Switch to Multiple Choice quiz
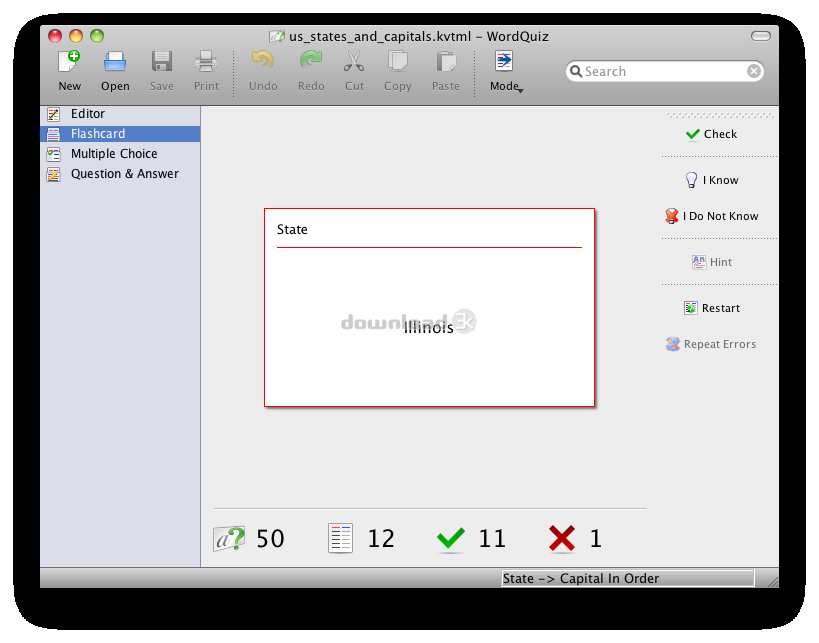 tap(120, 154)
